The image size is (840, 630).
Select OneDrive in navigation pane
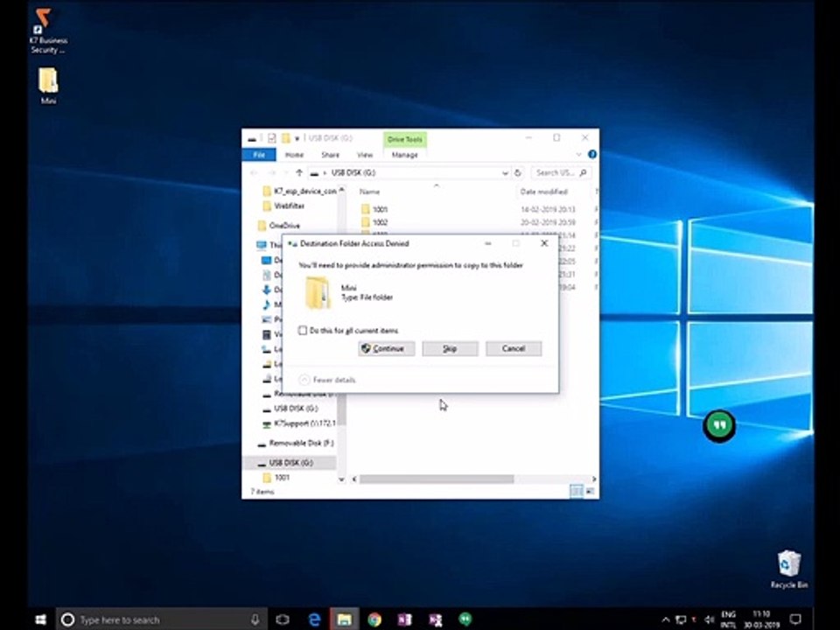click(278, 226)
